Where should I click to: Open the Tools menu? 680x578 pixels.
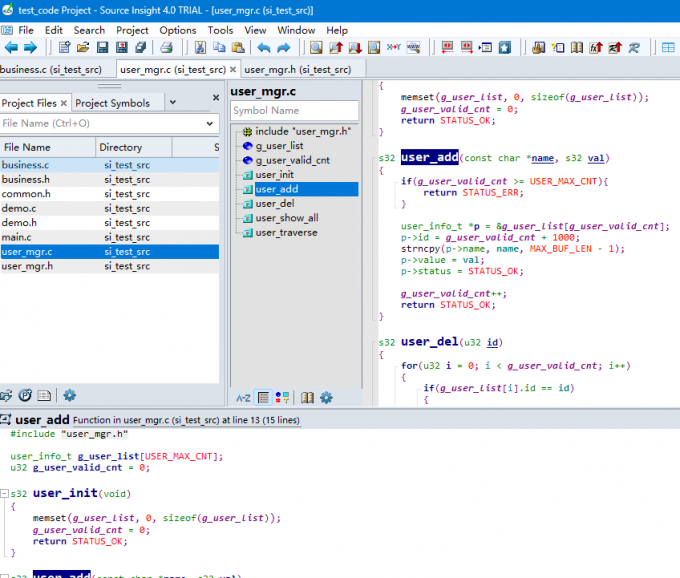(220, 30)
